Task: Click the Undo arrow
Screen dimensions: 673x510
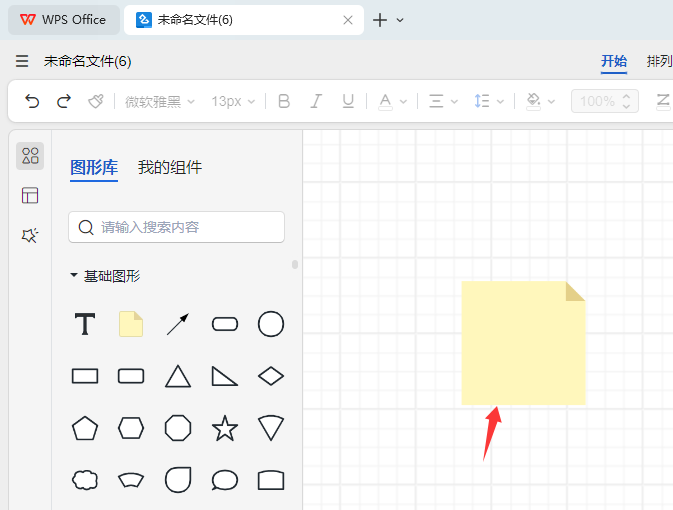Action: (x=32, y=101)
